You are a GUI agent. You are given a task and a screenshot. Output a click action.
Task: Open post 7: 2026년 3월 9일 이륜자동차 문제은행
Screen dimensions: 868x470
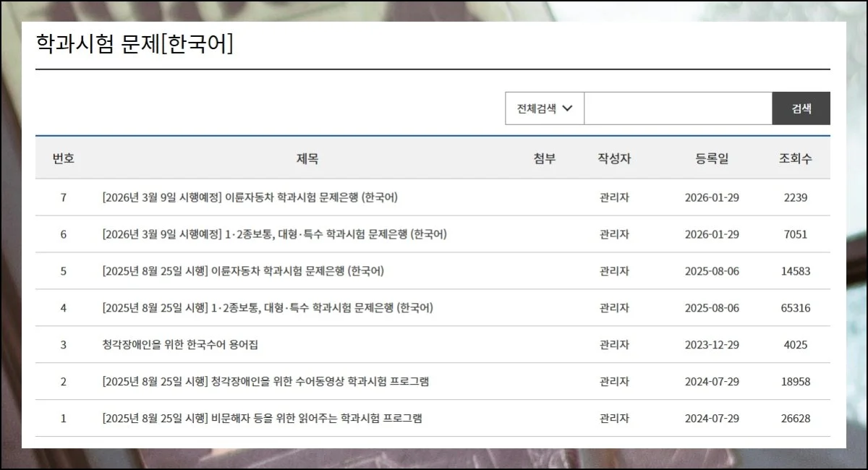pyautogui.click(x=250, y=197)
